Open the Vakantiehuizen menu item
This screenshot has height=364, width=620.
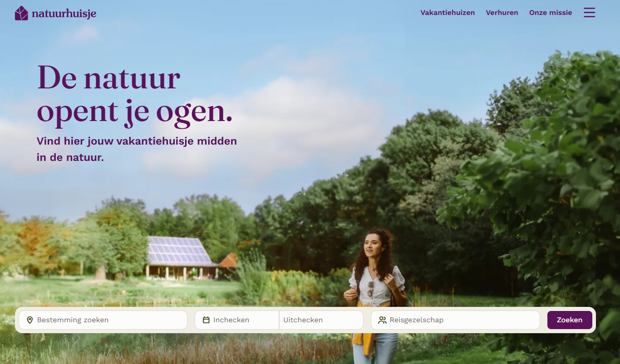click(448, 13)
